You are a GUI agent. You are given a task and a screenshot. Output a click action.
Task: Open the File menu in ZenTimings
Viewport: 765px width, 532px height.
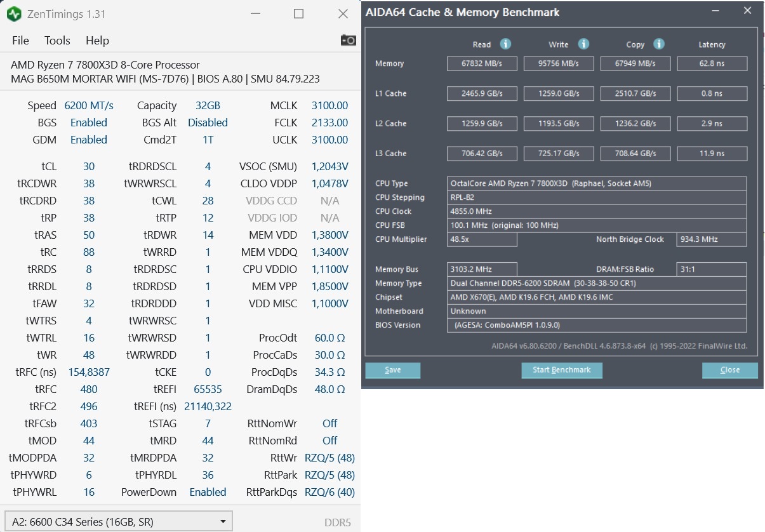[x=21, y=40]
